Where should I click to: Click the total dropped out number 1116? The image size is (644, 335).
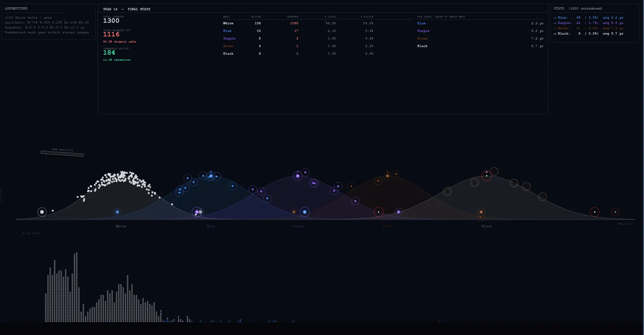[111, 35]
